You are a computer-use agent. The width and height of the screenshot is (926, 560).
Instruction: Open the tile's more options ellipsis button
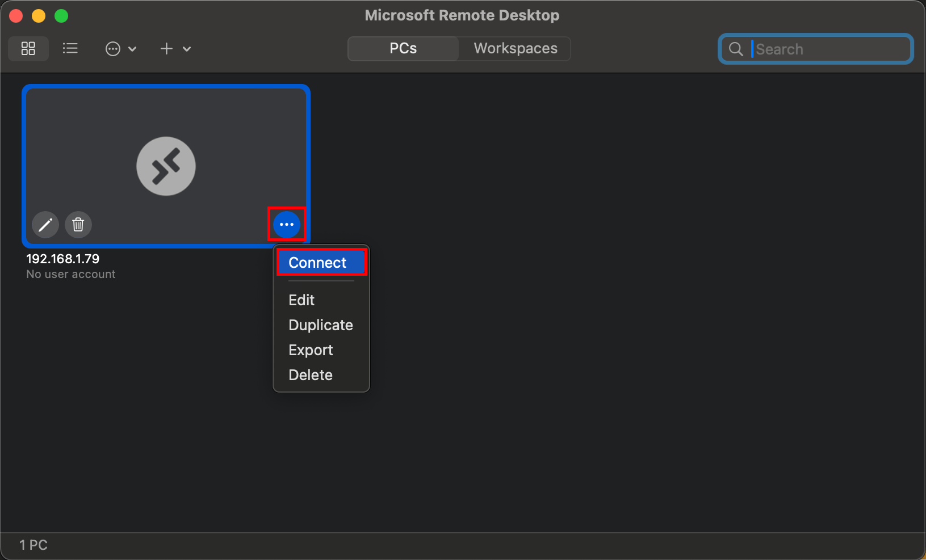pyautogui.click(x=287, y=225)
